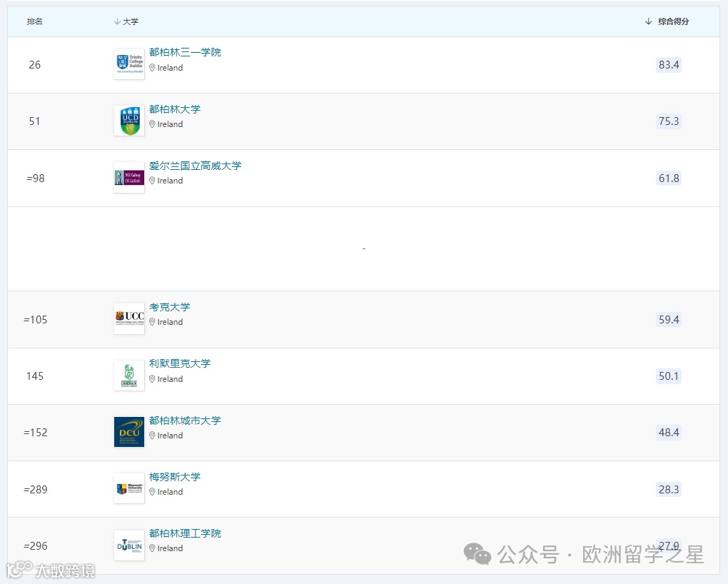
Task: Open 梅努斯大学 university link
Action: pos(175,477)
